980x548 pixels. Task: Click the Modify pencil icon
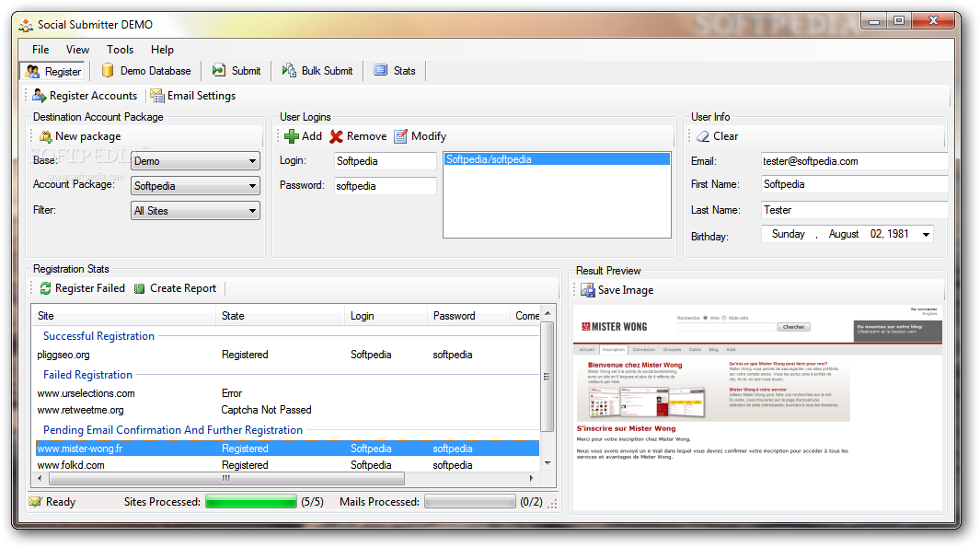(400, 136)
